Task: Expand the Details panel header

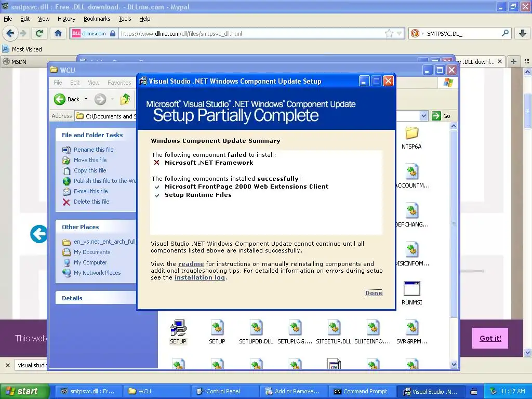Action: [96, 298]
